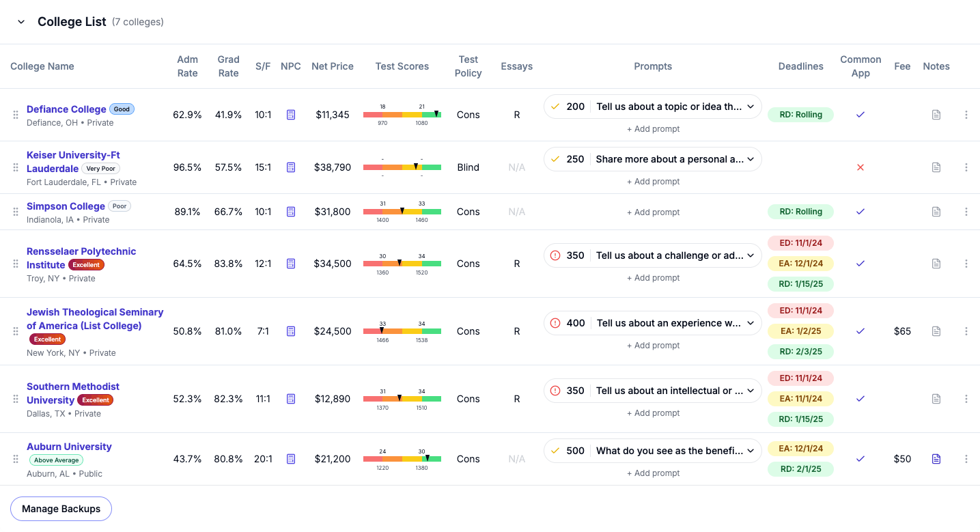Viewport: 980px width, 532px height.
Task: Sort by Deadlines column header
Action: tap(801, 66)
